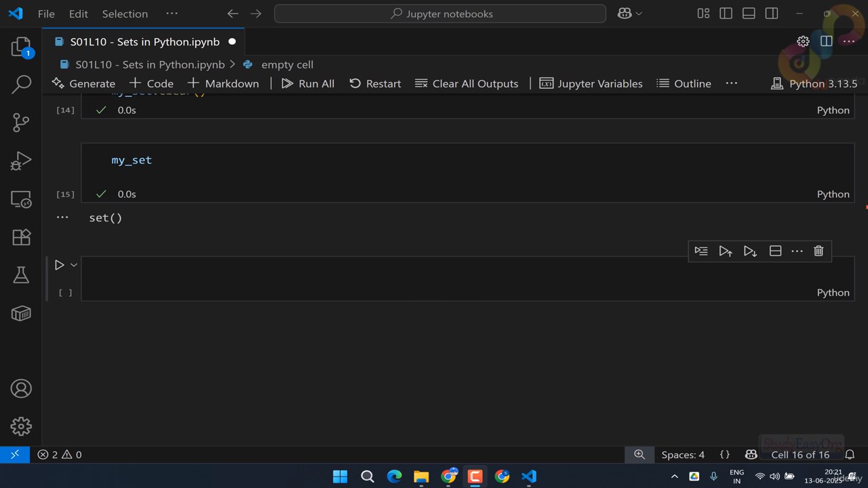Open Windows Start menu in taskbar
Viewport: 868px width, 488px height.
340,476
